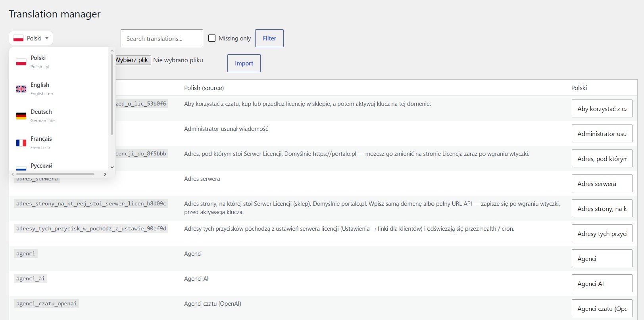Toggle the Missing only checkbox
Image resolution: width=644 pixels, height=320 pixels.
[x=212, y=38]
